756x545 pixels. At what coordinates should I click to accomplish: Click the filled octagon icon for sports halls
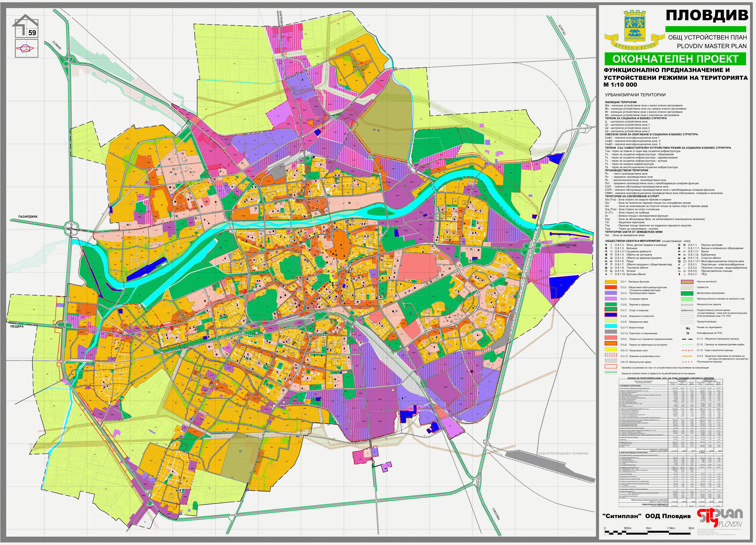(x=679, y=261)
